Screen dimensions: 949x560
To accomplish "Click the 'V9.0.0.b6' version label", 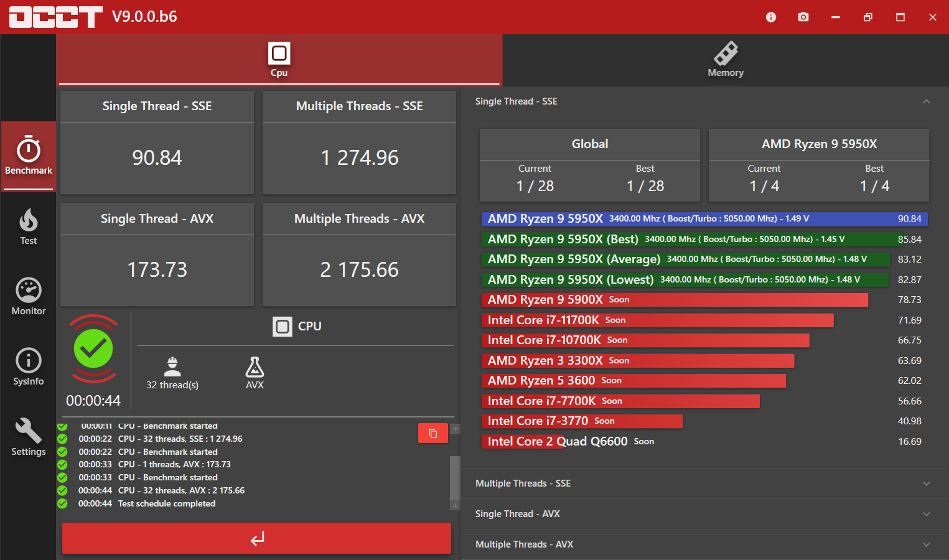I will pyautogui.click(x=144, y=17).
